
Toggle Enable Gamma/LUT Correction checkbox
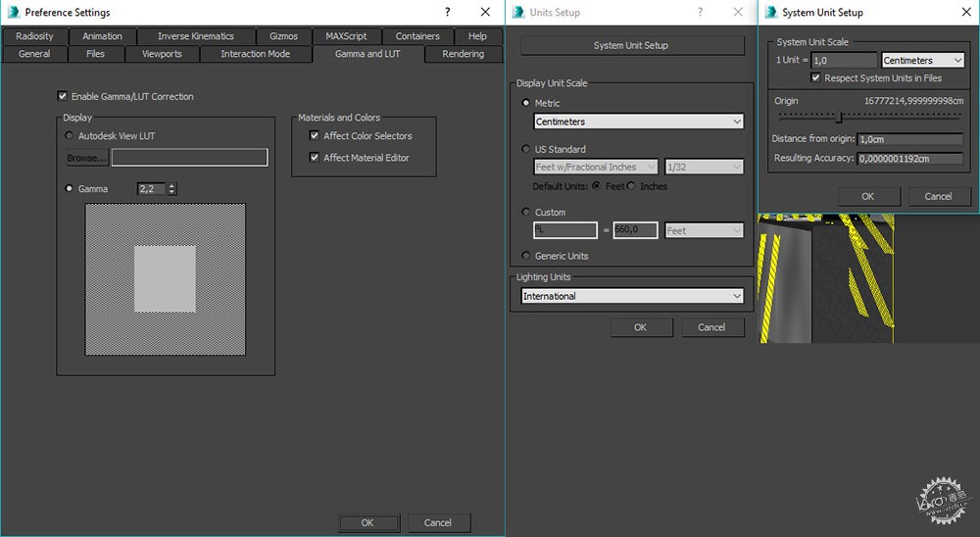[62, 96]
